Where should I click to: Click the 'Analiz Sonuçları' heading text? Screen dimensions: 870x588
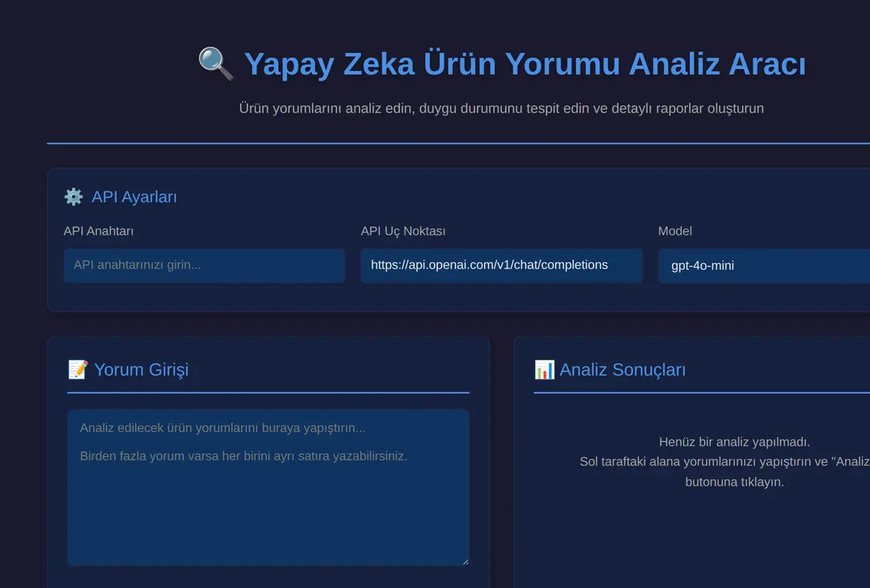(623, 370)
